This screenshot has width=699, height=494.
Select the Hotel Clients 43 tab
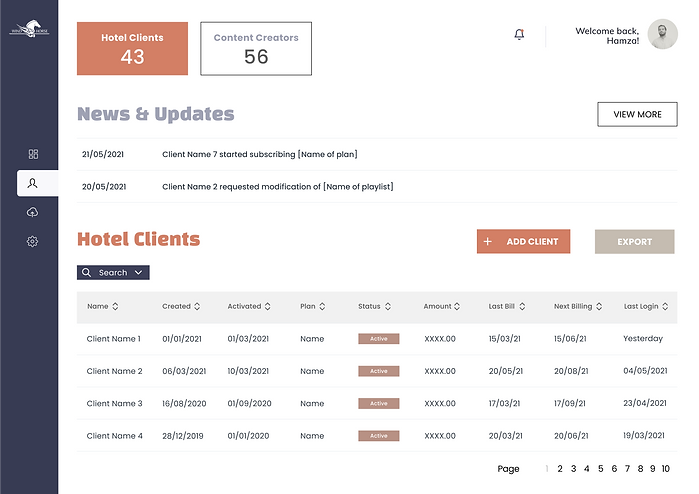[132, 49]
